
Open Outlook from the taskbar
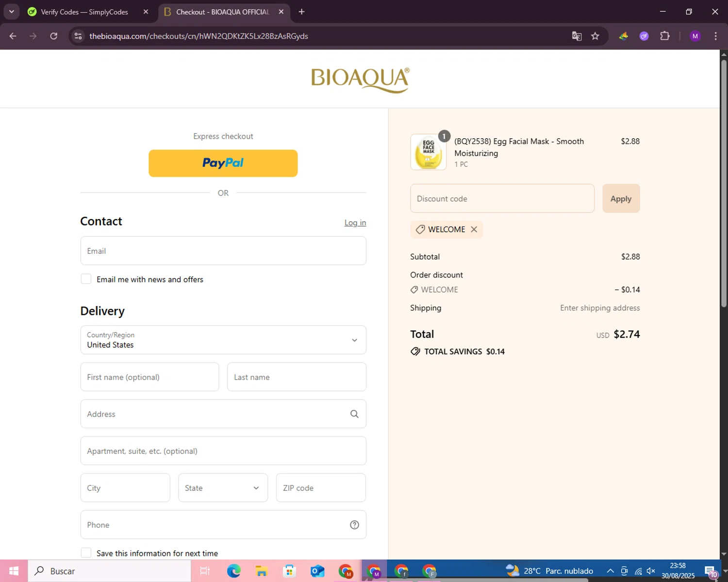click(317, 571)
